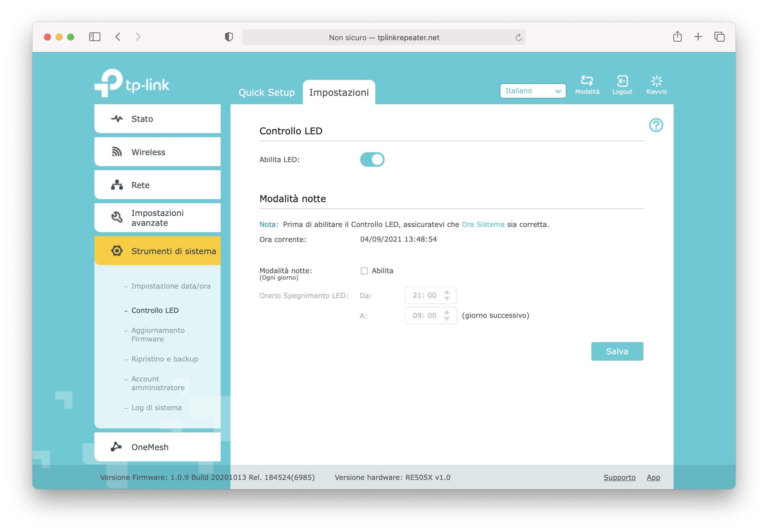Toggle the Abilita LED switch
768x532 pixels.
[372, 159]
